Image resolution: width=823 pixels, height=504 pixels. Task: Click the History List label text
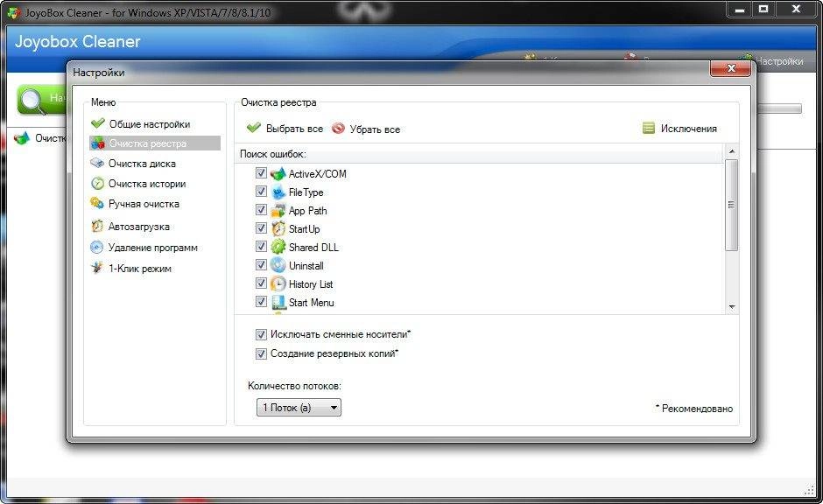click(x=311, y=283)
